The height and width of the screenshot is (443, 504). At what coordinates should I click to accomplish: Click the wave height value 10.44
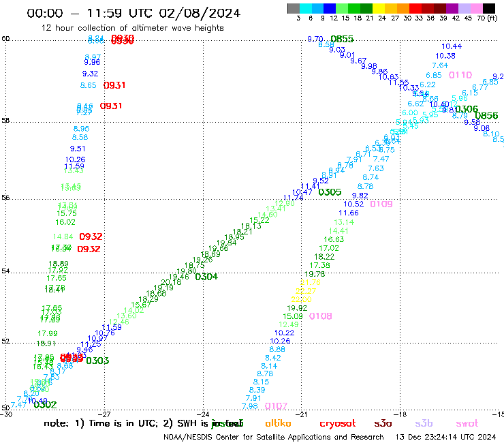(452, 46)
